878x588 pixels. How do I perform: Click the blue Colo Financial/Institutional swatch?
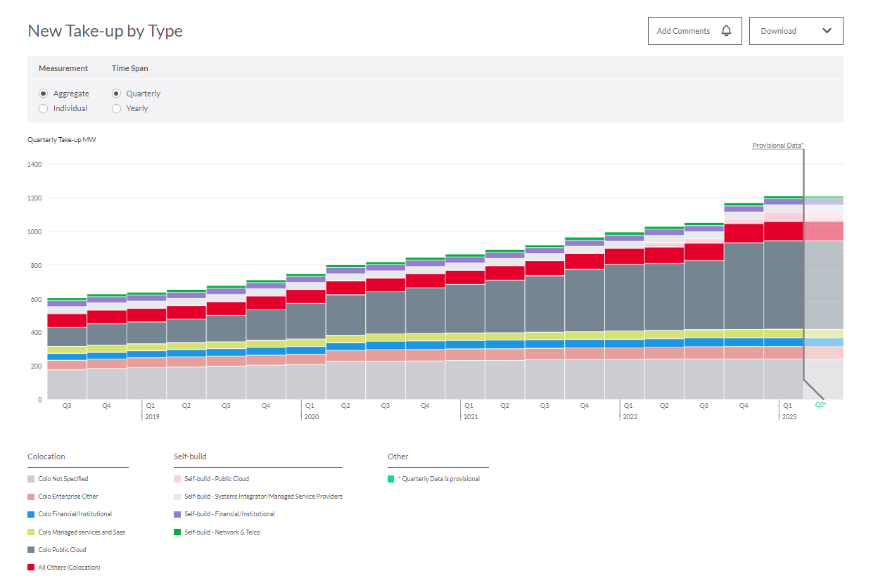click(31, 514)
